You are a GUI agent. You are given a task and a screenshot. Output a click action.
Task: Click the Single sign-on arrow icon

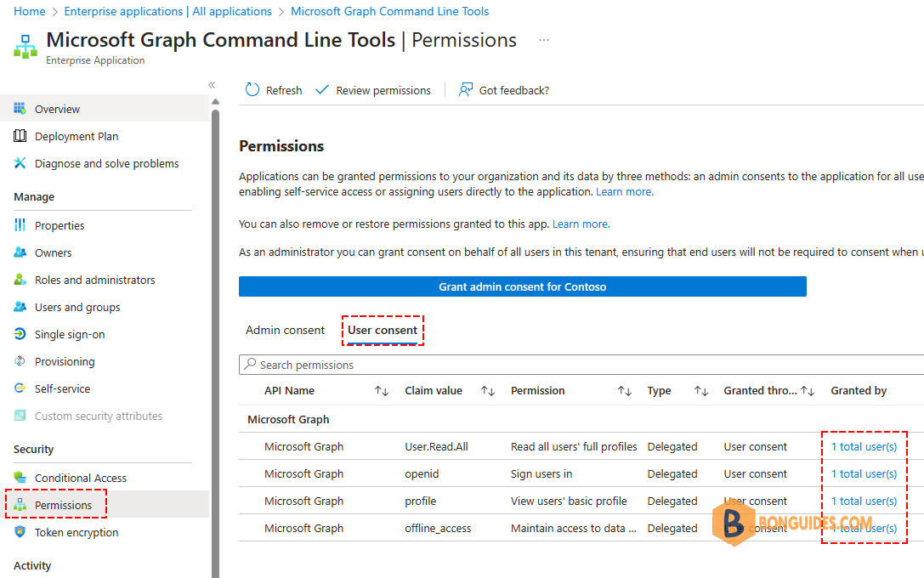pos(20,334)
